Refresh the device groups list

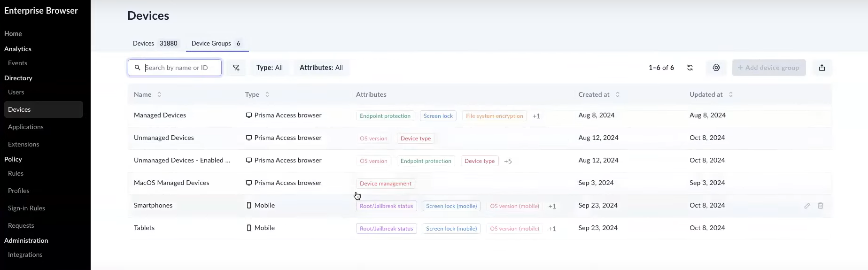[x=690, y=68]
